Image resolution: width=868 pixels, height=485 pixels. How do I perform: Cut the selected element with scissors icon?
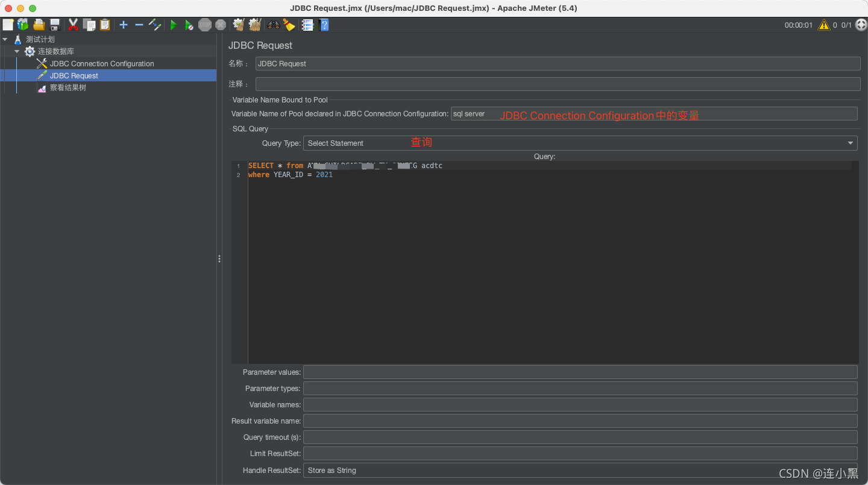(74, 25)
